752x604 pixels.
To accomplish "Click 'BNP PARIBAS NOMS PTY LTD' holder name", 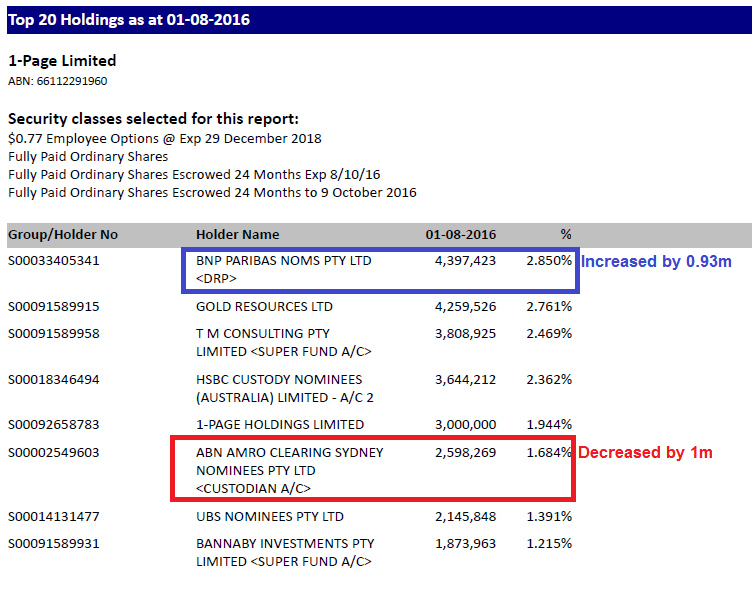I will tap(283, 261).
